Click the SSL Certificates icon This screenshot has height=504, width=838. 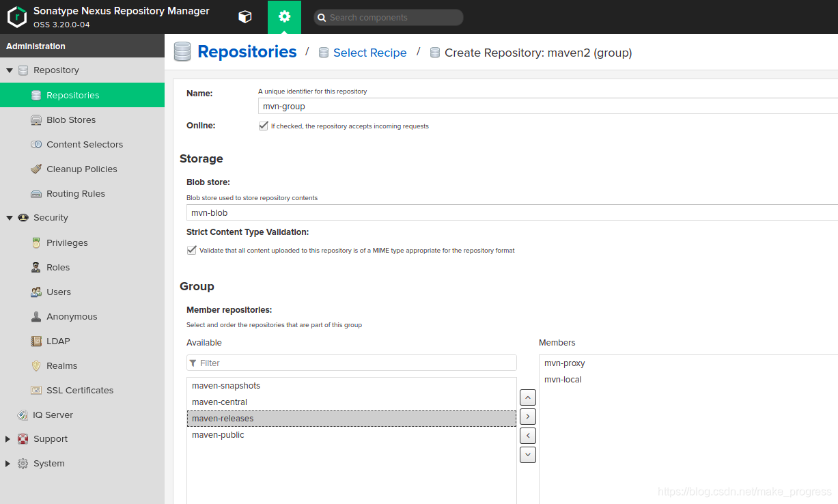pyautogui.click(x=36, y=390)
